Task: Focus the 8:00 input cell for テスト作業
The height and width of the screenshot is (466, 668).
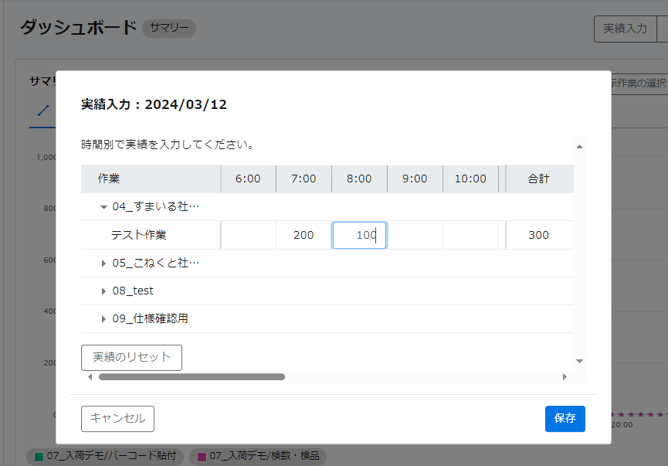Action: click(359, 235)
